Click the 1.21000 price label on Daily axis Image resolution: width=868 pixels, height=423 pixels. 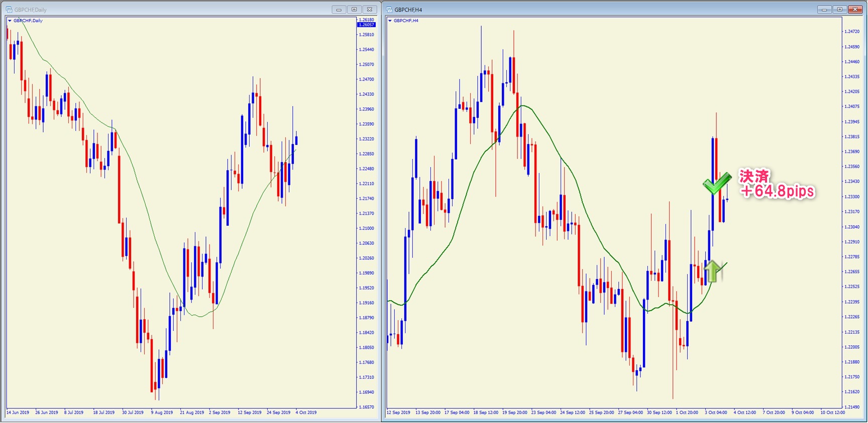(367, 228)
